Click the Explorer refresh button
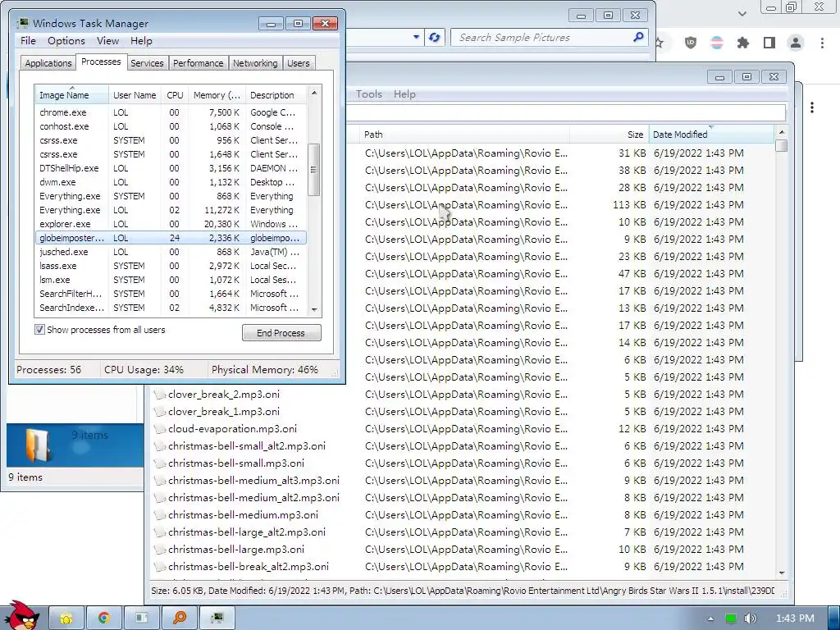 pos(435,38)
